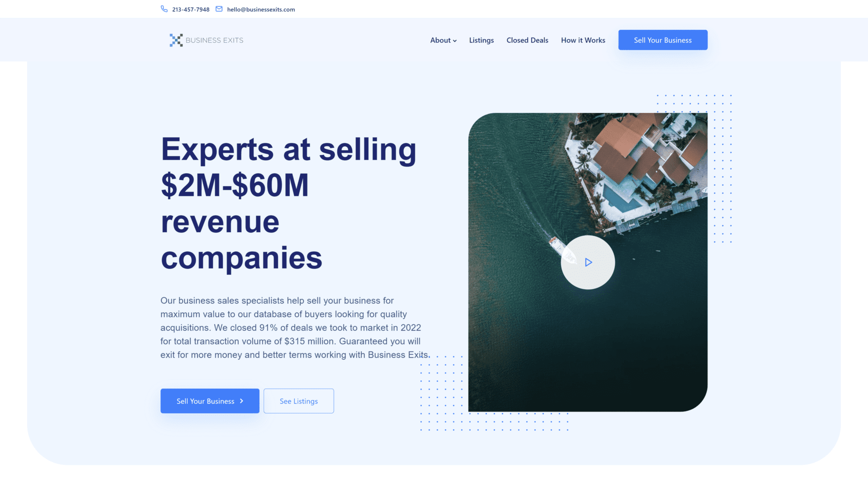Click the See Listings outlined button
868x488 pixels.
pyautogui.click(x=299, y=400)
